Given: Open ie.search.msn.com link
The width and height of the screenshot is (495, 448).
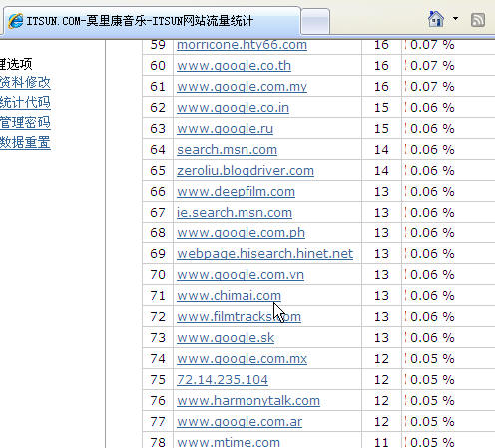Looking at the screenshot, I should tap(235, 213).
